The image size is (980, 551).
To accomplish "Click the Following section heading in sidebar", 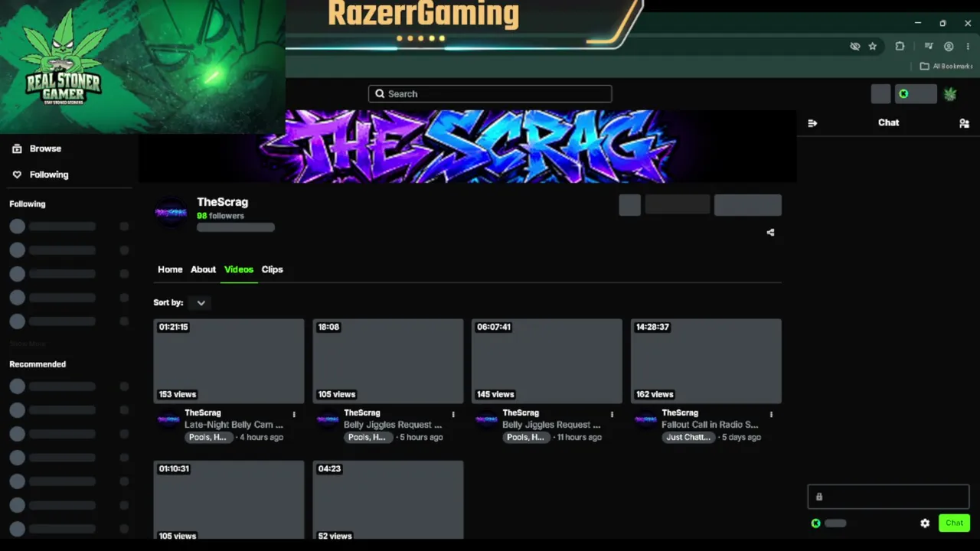I will pyautogui.click(x=28, y=204).
